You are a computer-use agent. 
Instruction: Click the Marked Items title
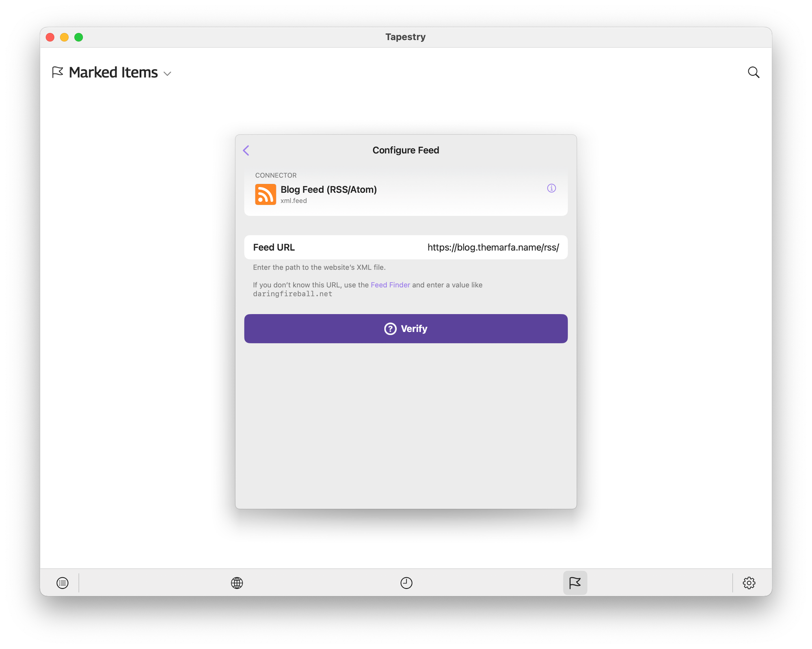(x=113, y=72)
